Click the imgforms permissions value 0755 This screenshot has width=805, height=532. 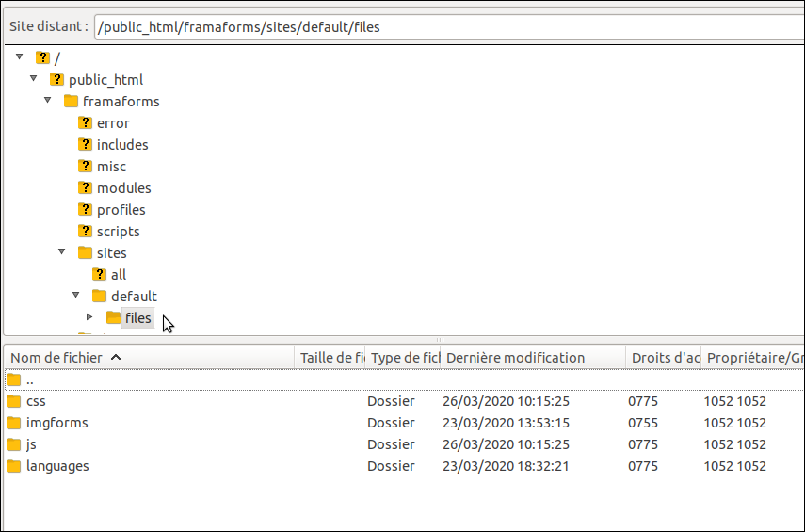(643, 423)
